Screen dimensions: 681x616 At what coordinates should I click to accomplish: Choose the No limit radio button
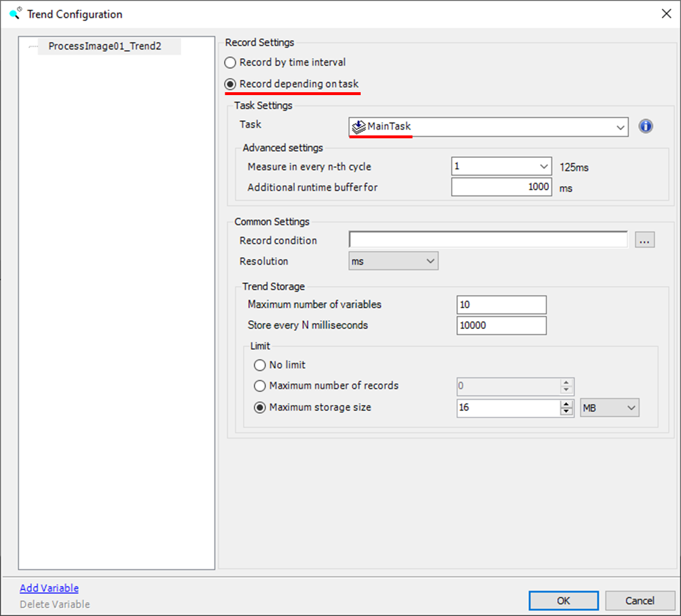click(260, 365)
